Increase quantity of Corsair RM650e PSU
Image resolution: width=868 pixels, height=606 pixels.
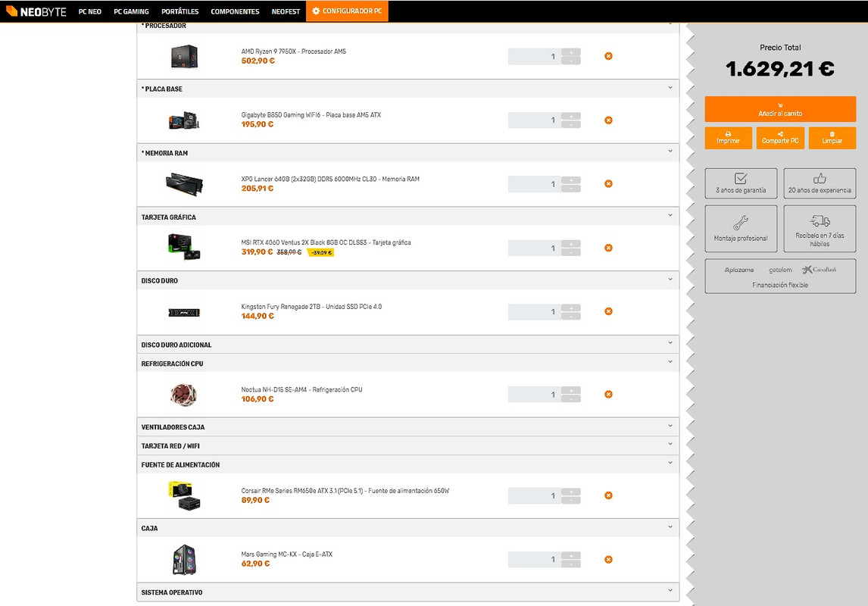(571, 492)
